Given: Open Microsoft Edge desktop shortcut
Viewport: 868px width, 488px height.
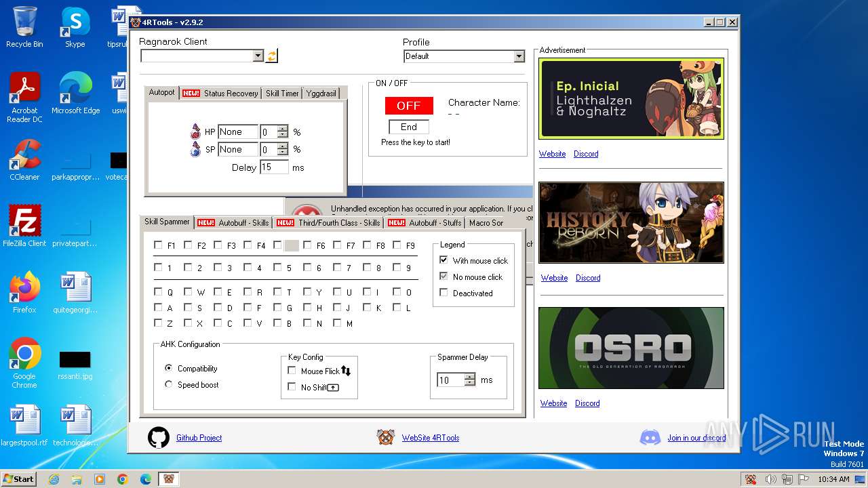Looking at the screenshot, I should [75, 94].
